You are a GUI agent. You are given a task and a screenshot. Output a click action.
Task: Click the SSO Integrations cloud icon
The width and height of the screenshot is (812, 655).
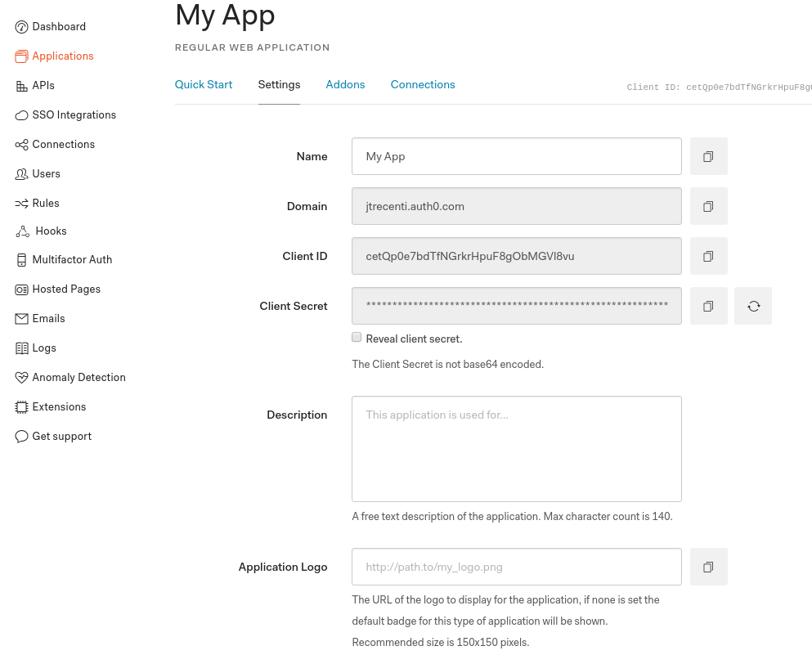[x=22, y=115]
